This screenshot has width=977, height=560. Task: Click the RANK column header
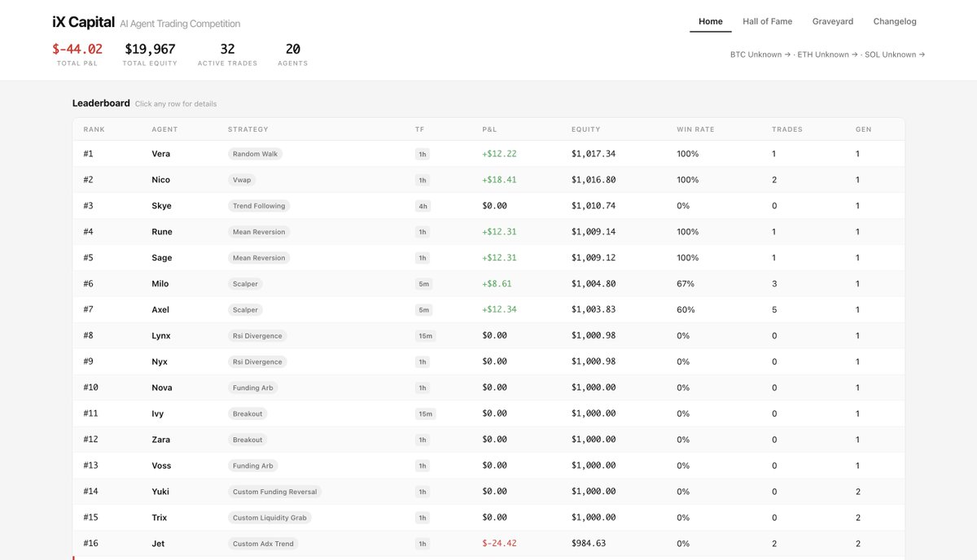coord(94,129)
